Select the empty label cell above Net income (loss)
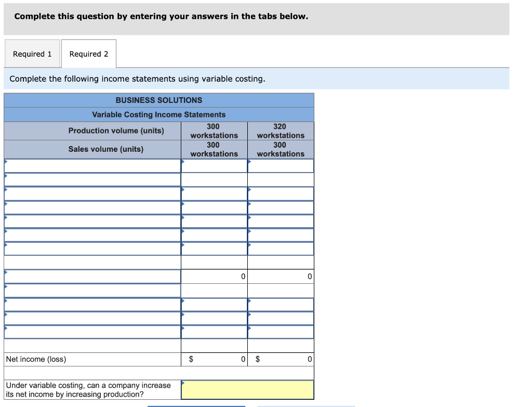 91,345
